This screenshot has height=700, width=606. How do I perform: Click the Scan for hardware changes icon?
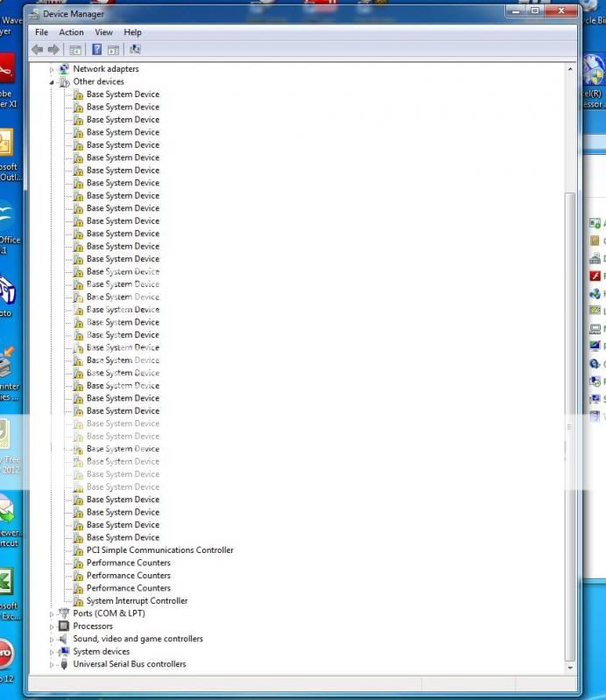tap(135, 50)
